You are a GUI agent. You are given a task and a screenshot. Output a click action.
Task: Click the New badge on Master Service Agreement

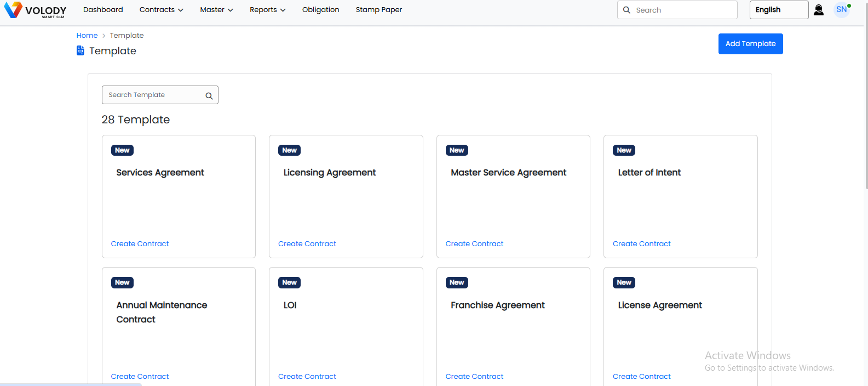457,150
